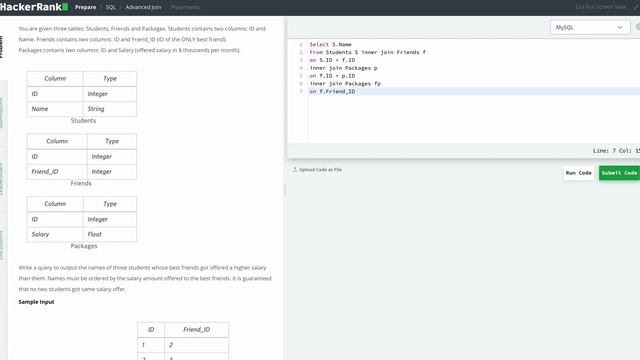Click Exit Full Screen View
The image size is (640, 360).
[600, 7]
